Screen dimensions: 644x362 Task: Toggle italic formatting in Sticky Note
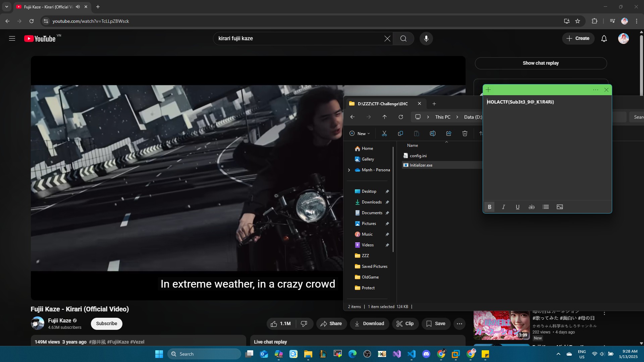click(x=503, y=207)
